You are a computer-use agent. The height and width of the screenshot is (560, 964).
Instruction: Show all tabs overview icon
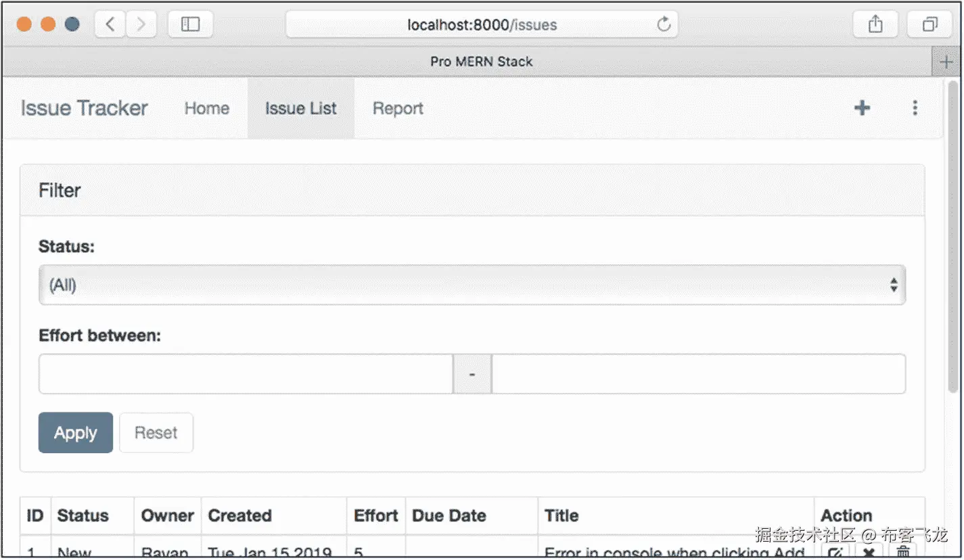coord(930,25)
